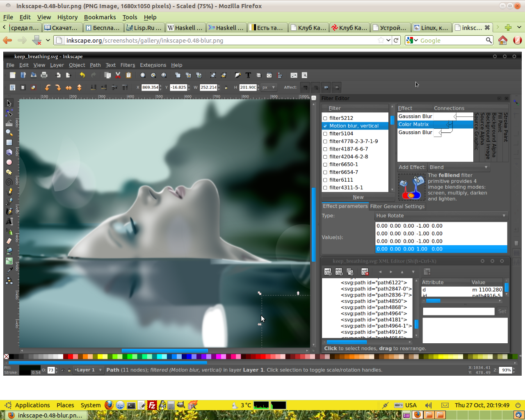Expand the Type Hue Rotate dropdown
Image resolution: width=525 pixels, height=420 pixels.
[441, 216]
